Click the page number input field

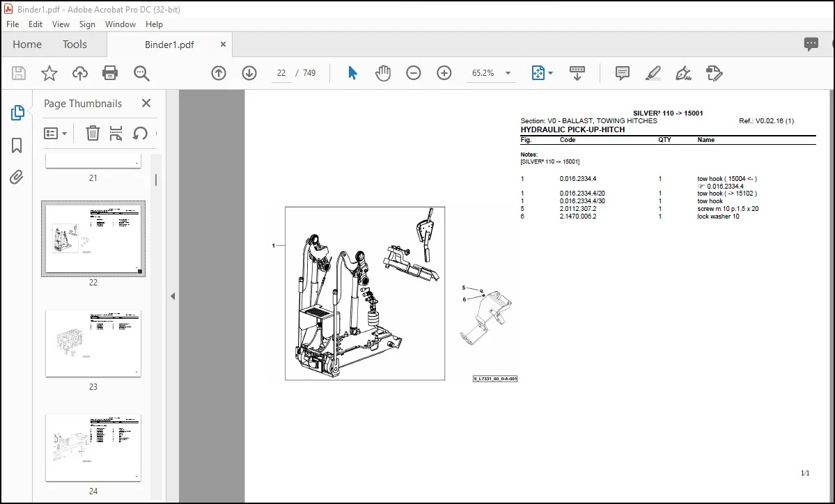(x=281, y=73)
